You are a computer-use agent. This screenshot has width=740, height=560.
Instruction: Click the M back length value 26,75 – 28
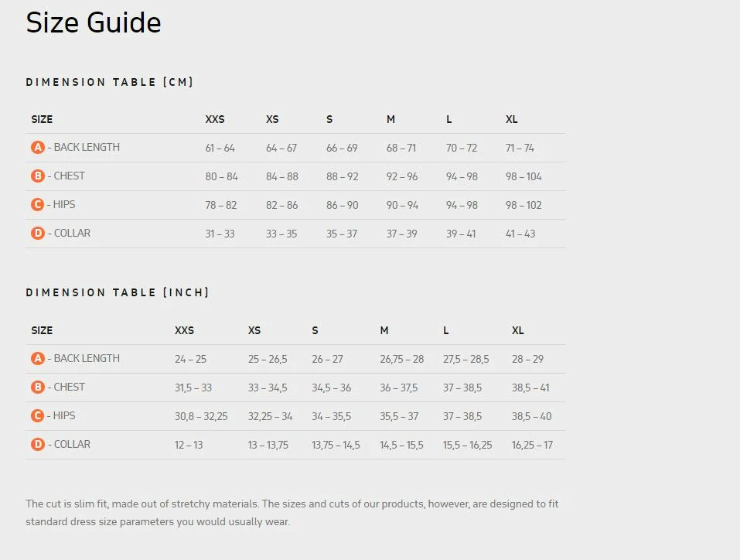point(401,359)
